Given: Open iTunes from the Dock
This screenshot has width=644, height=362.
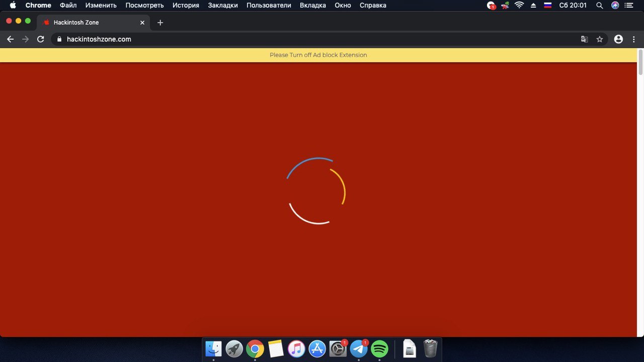Looking at the screenshot, I should tap(296, 348).
